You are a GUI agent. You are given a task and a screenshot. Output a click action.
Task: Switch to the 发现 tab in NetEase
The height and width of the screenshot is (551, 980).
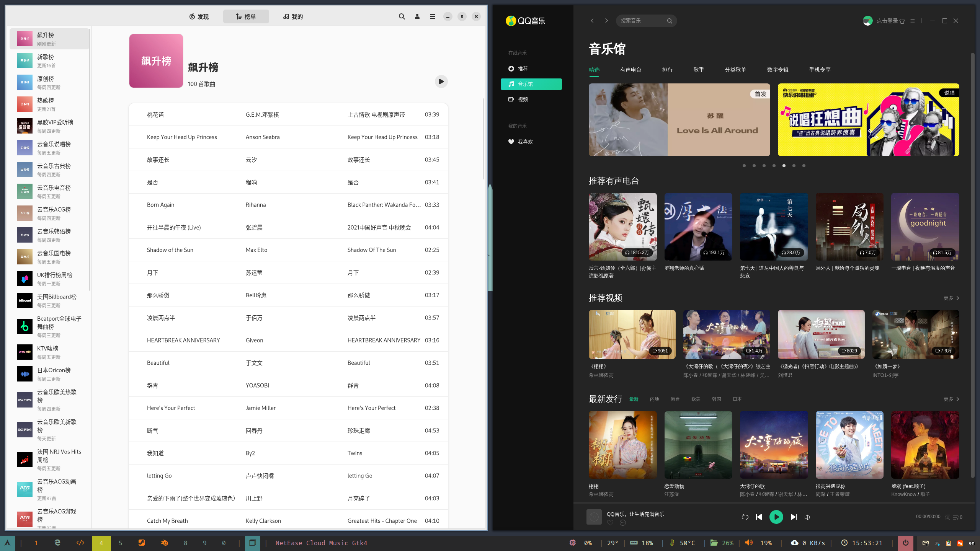pos(199,16)
